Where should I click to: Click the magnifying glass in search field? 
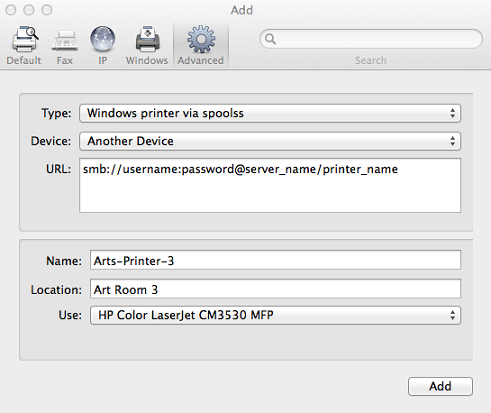(270, 39)
